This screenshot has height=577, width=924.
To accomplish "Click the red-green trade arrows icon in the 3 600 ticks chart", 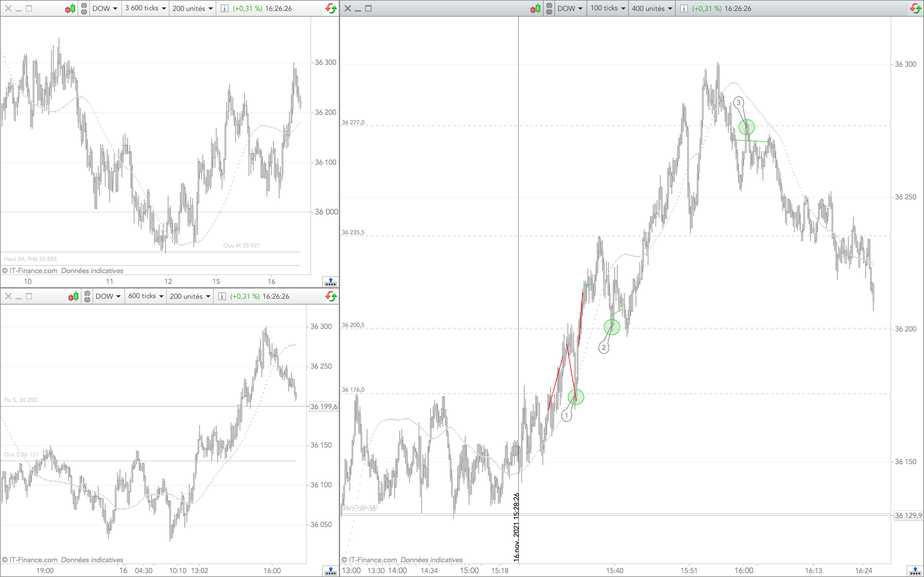I will point(331,8).
